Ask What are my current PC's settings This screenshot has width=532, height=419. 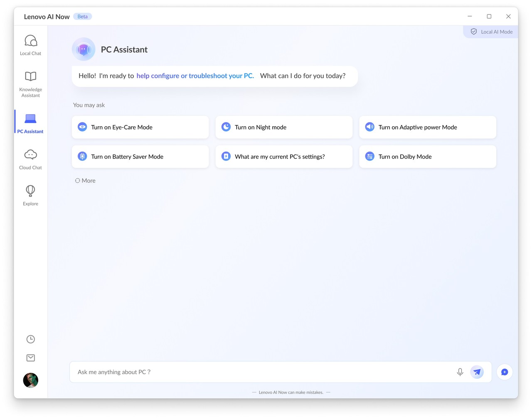(x=283, y=157)
